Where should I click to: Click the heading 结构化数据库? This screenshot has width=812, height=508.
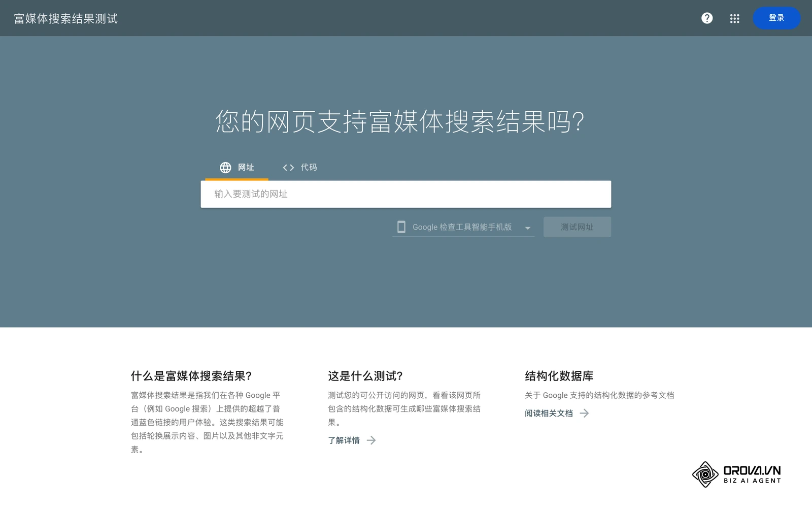[x=559, y=376]
